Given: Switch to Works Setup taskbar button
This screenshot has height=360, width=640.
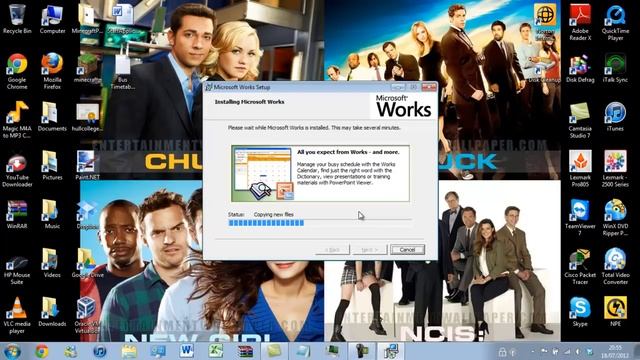Looking at the screenshot, I should coord(391,351).
